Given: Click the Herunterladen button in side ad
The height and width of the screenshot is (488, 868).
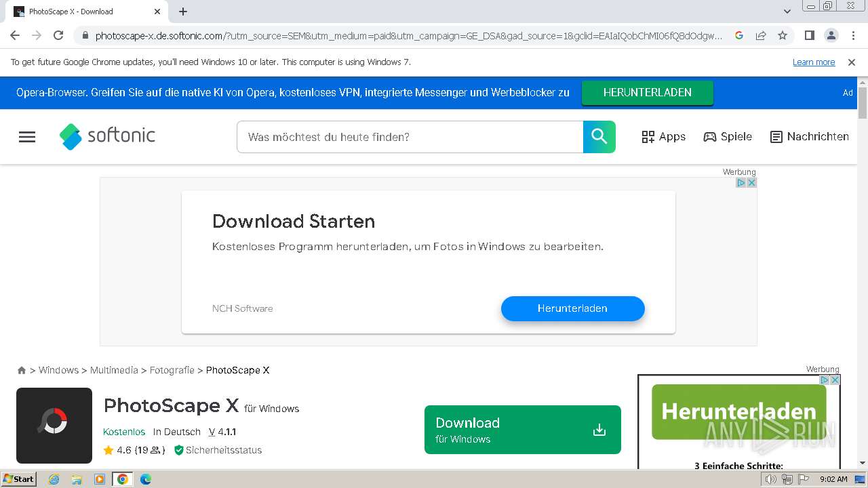Looking at the screenshot, I should point(739,411).
